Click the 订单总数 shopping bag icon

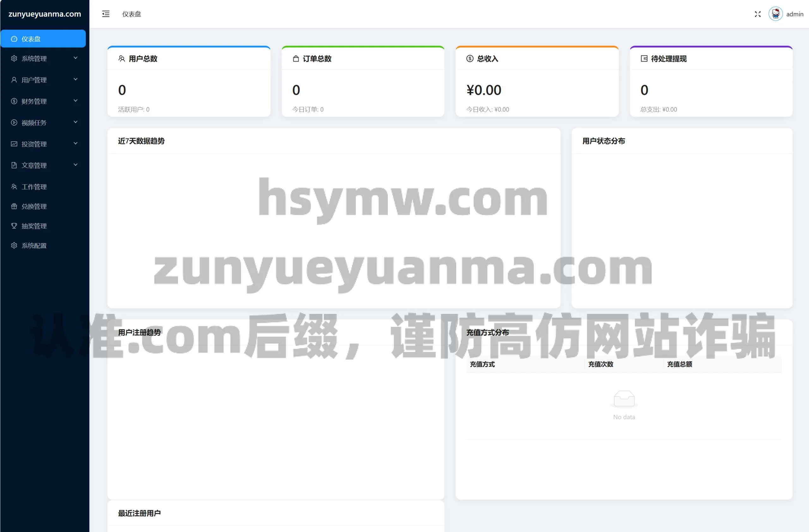tap(296, 58)
